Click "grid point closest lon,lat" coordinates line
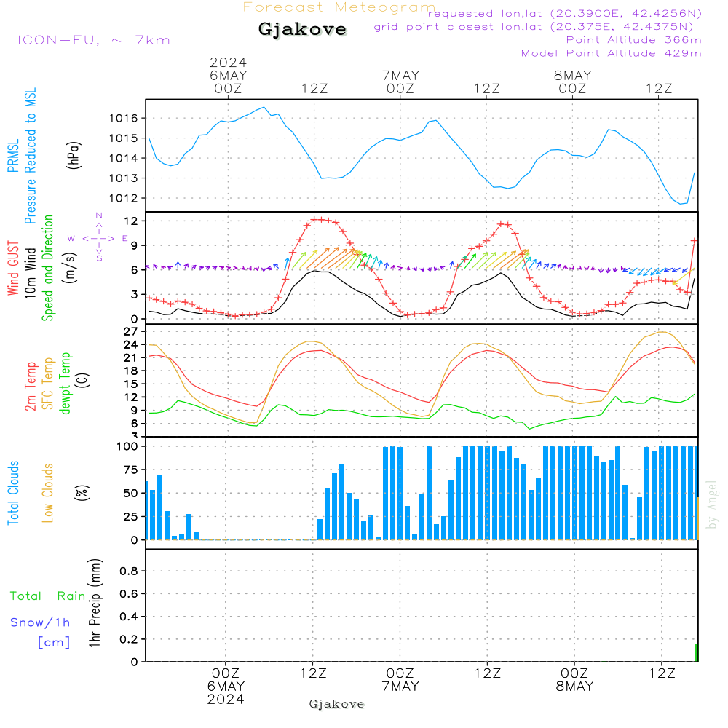The image size is (728, 728). [534, 27]
